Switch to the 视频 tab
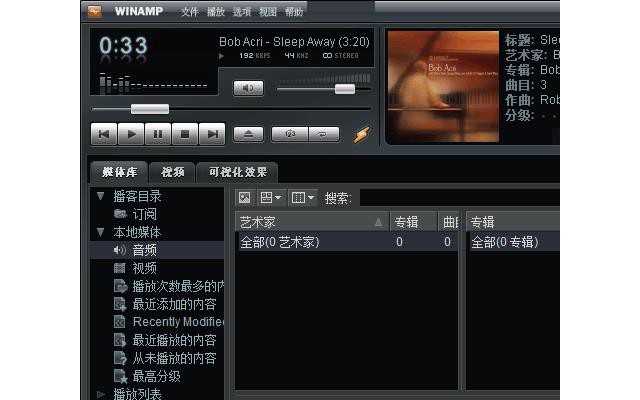This screenshot has height=400, width=640. (172, 172)
